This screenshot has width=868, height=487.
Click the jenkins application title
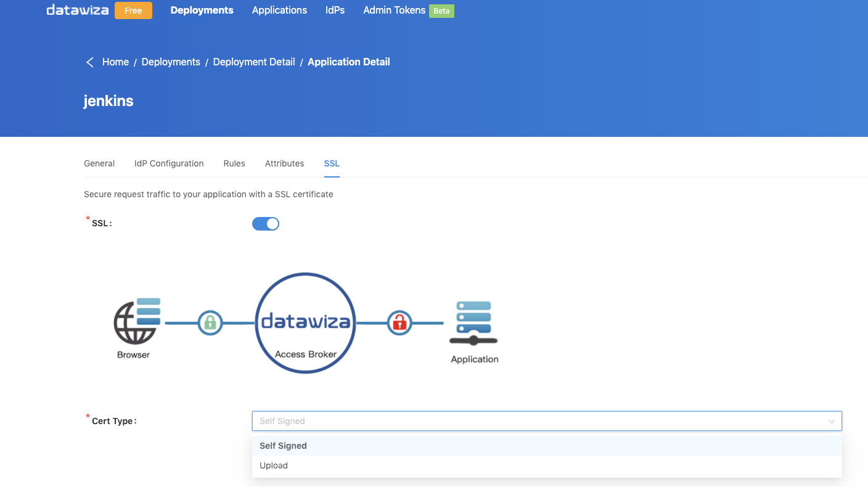point(108,101)
